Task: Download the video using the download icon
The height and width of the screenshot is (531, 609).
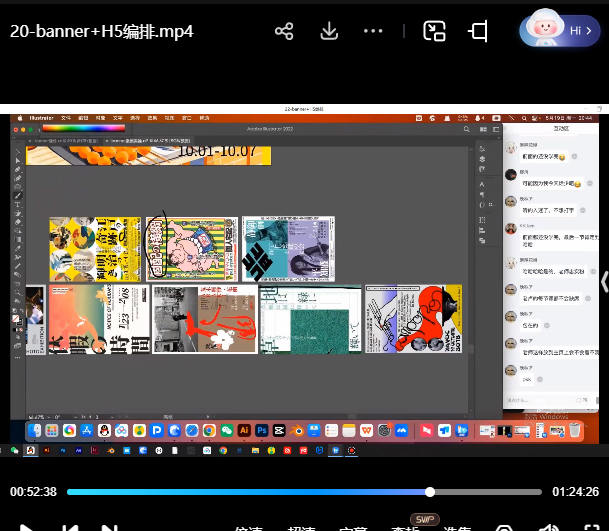Action: 329,31
